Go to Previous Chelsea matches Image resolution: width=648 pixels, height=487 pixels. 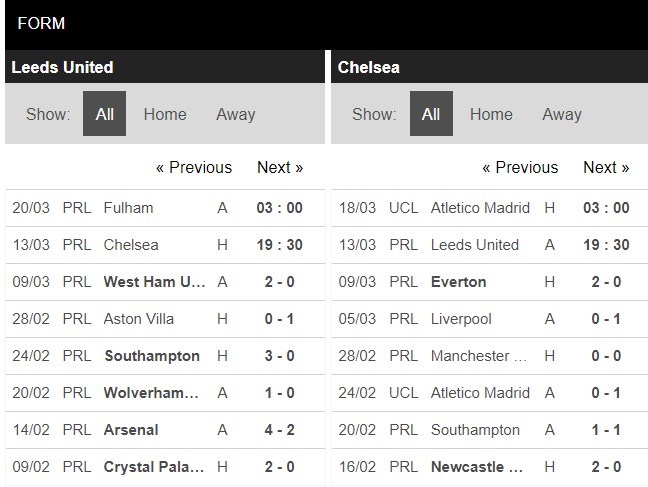tap(520, 167)
